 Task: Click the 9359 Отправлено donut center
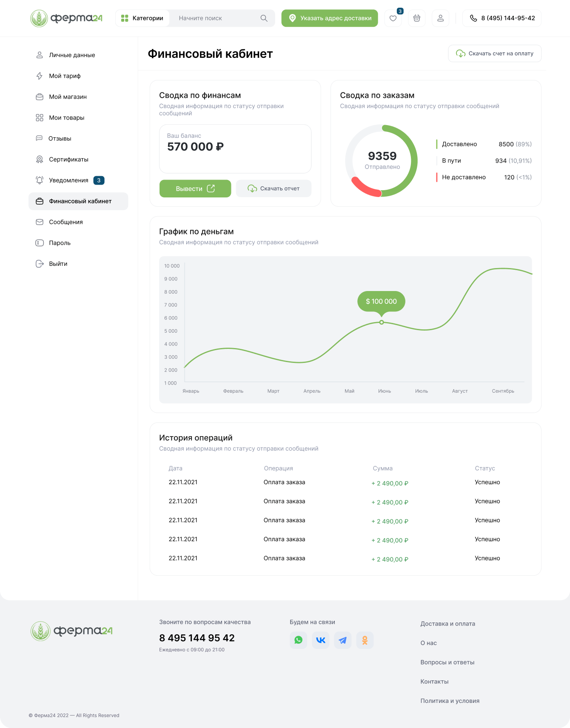pos(382,160)
